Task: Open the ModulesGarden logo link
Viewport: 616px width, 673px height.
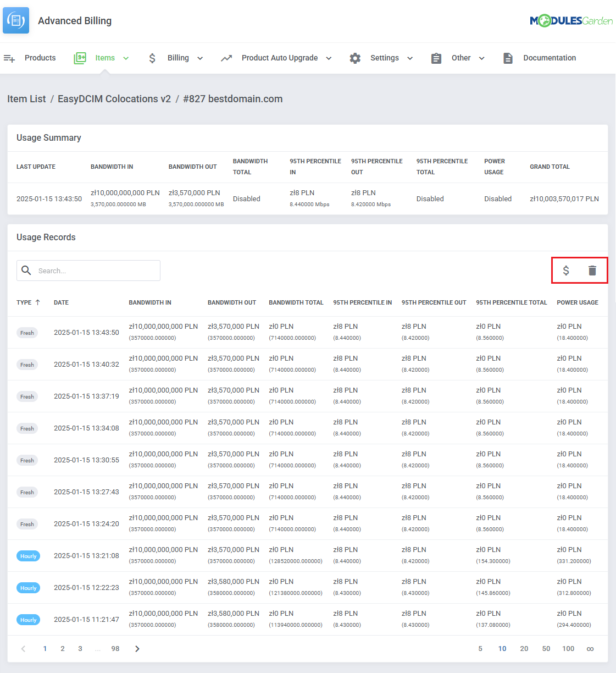Action: click(571, 21)
